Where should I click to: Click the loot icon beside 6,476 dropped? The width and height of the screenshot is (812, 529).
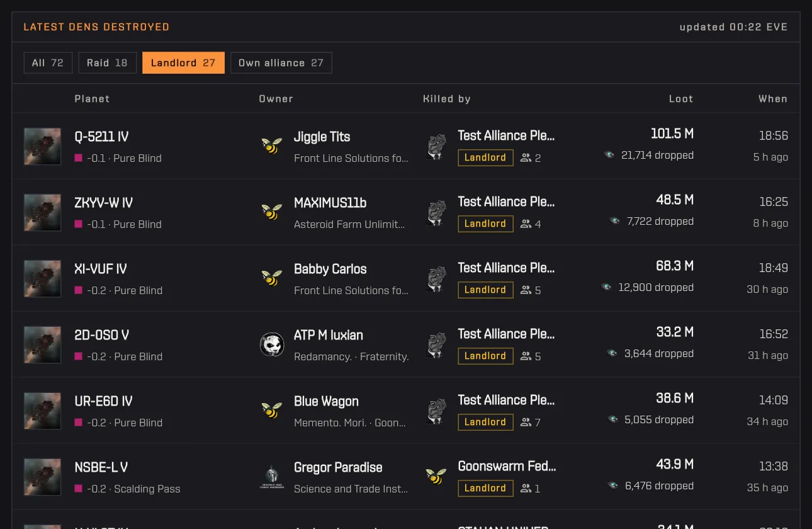click(x=613, y=486)
